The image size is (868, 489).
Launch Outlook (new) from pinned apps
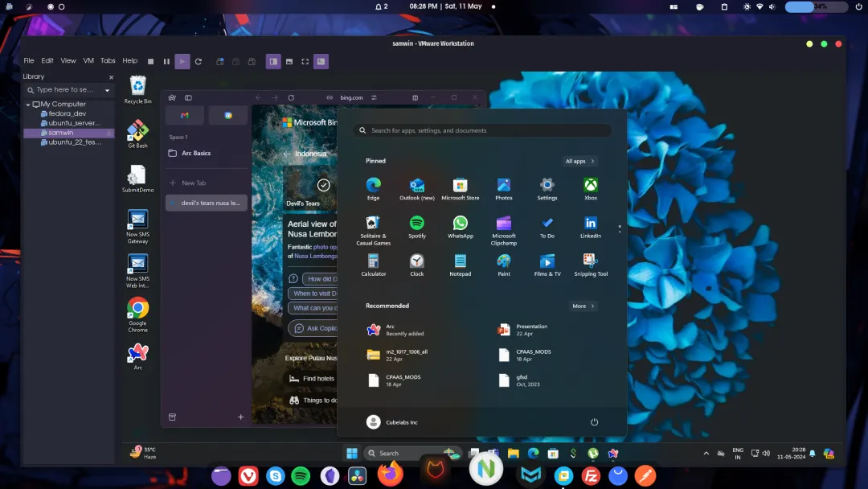tap(417, 189)
